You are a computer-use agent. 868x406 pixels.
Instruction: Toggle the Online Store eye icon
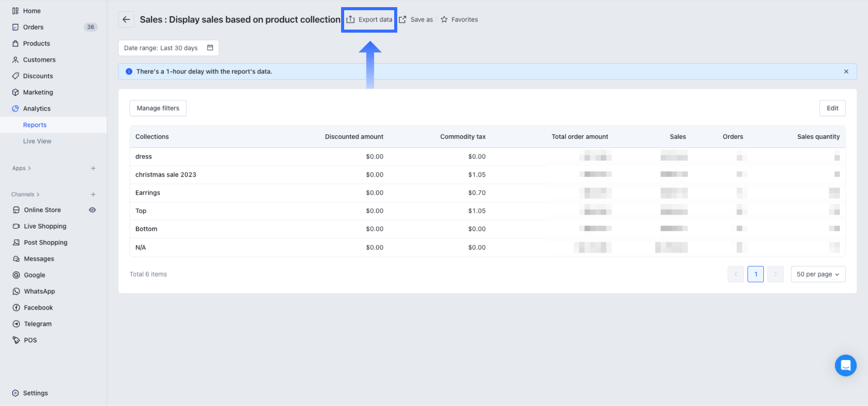pos(92,210)
